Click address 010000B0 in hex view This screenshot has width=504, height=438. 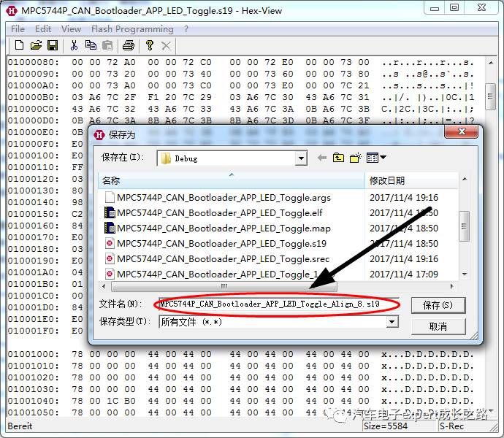pyautogui.click(x=34, y=97)
